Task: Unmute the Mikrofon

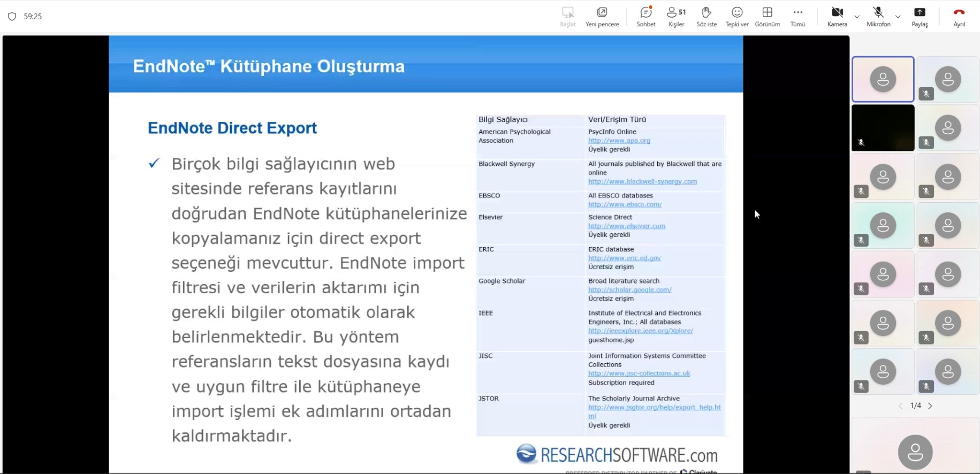Action: [x=878, y=17]
